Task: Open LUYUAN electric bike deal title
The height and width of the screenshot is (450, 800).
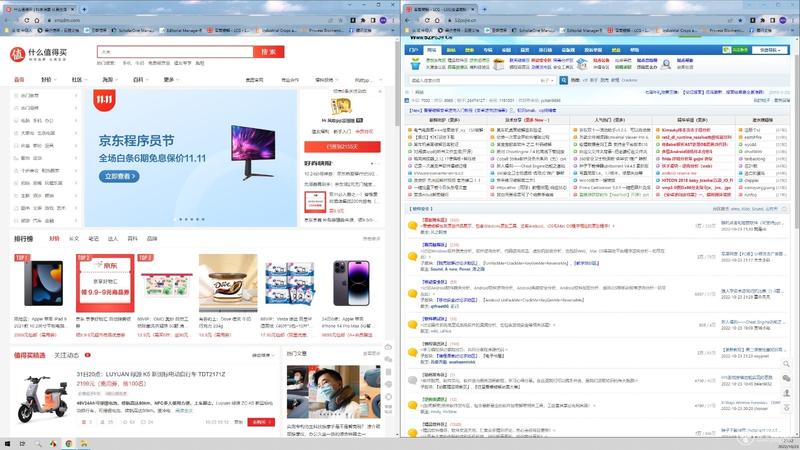Action: pyautogui.click(x=151, y=374)
